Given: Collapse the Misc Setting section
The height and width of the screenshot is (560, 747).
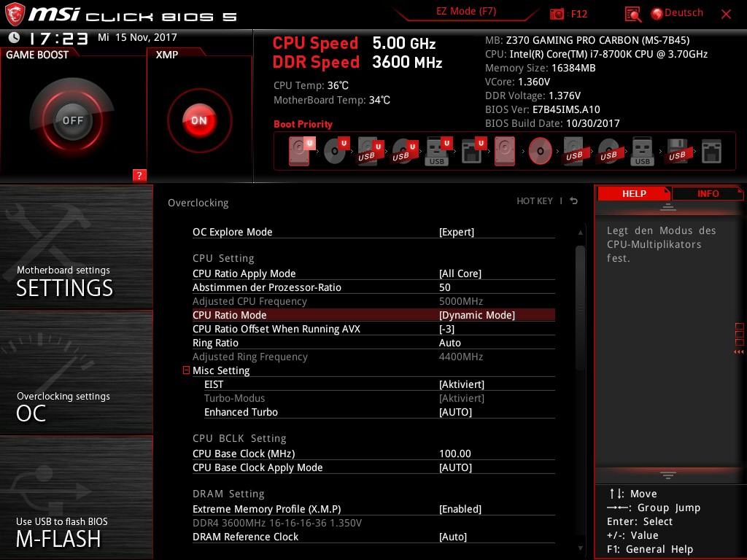Looking at the screenshot, I should click(186, 370).
